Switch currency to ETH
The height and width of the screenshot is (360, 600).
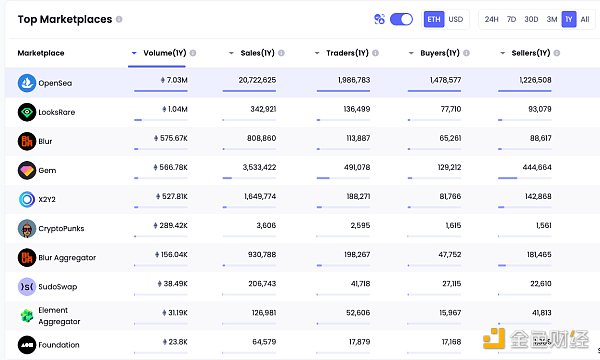(x=434, y=19)
